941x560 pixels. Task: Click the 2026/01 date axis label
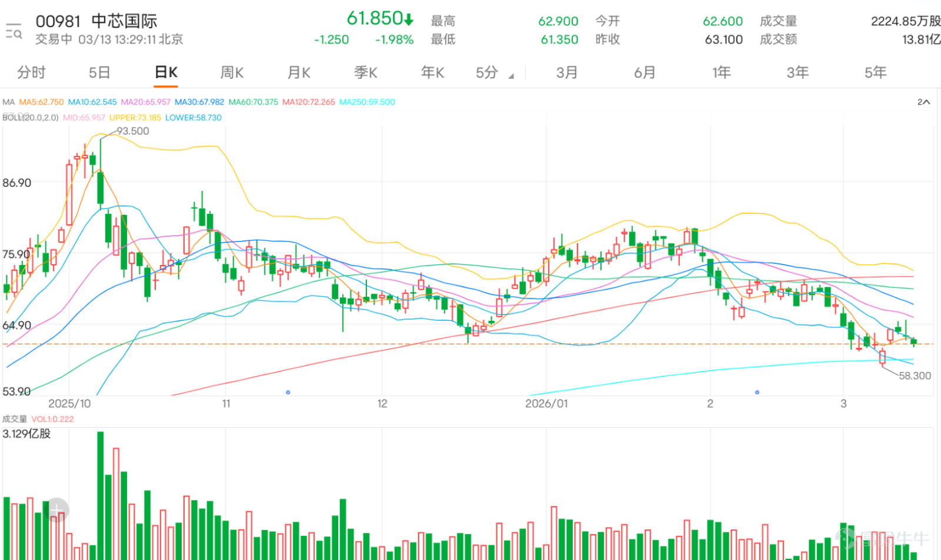(546, 404)
